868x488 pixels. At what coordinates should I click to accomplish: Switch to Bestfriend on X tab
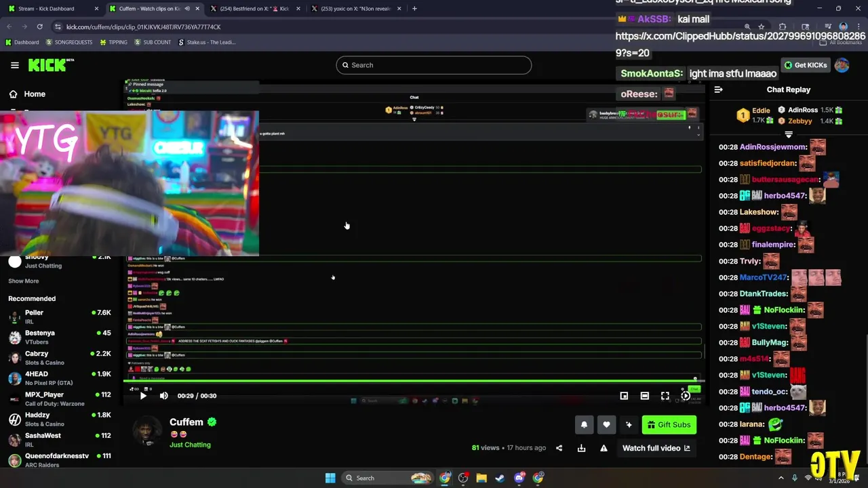(x=254, y=9)
